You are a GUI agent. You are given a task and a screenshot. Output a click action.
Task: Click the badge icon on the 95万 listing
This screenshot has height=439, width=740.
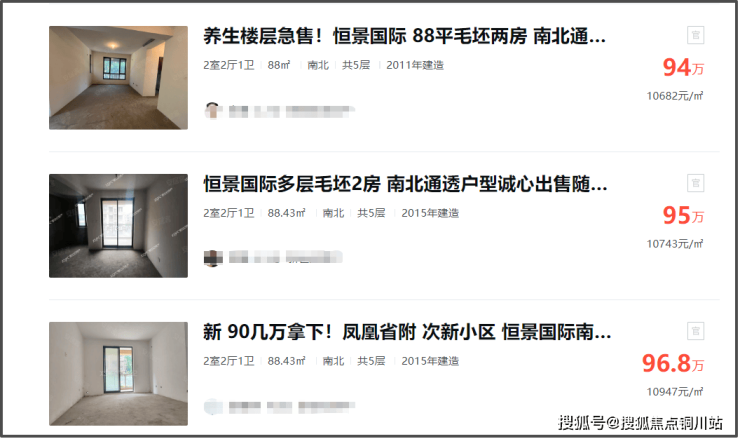coord(695,183)
